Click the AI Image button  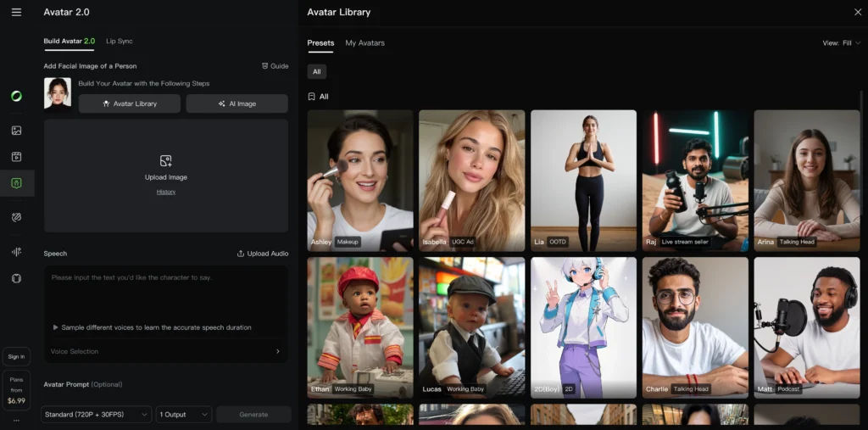(x=236, y=103)
